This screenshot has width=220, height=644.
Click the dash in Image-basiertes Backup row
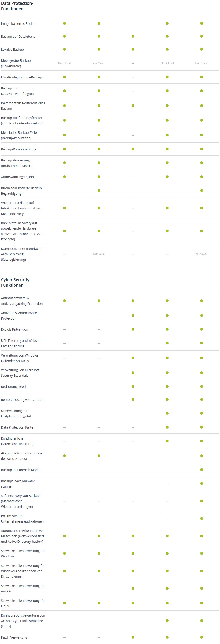pyautogui.click(x=133, y=23)
